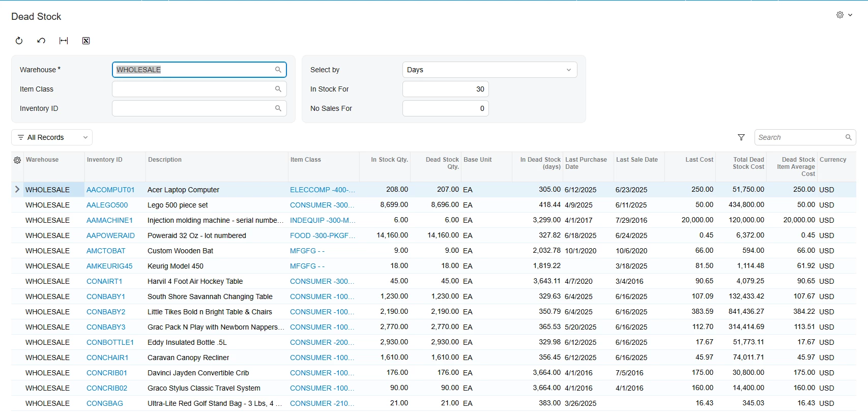This screenshot has height=415, width=868.
Task: Open the CONBABY1 inventory link
Action: click(106, 297)
